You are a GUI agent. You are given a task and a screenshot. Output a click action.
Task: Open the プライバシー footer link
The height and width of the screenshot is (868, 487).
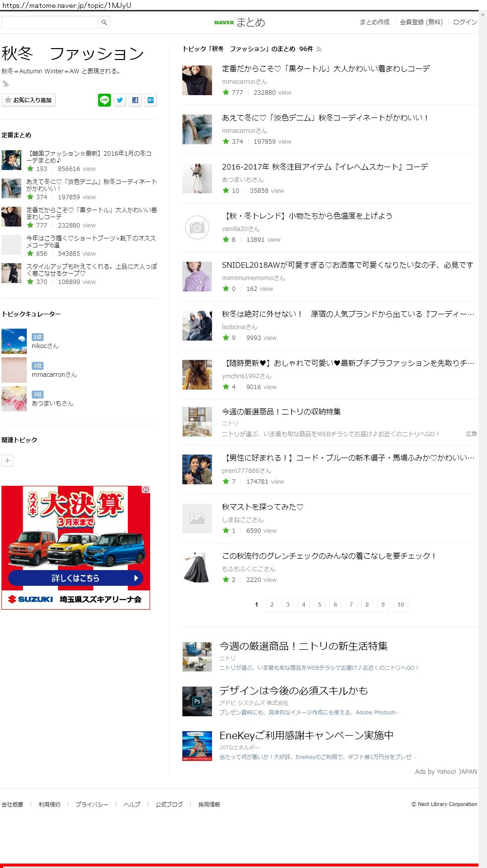click(x=92, y=805)
